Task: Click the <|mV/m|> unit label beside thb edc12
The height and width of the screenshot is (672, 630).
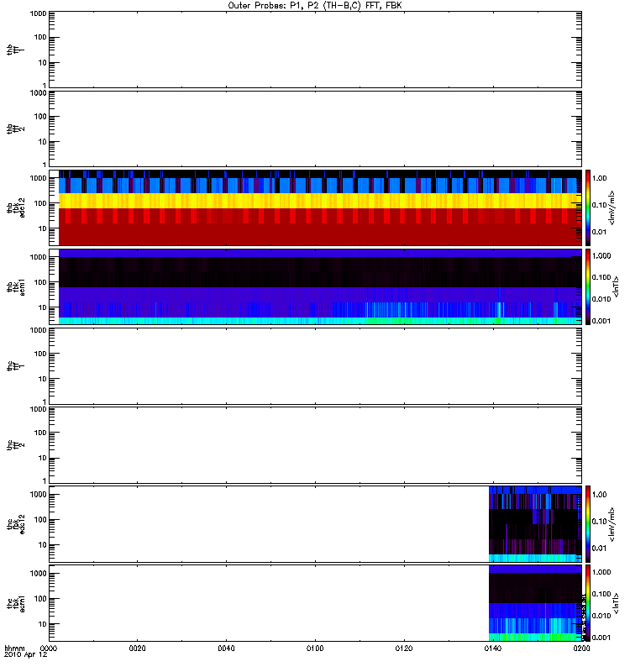Action: [612, 207]
